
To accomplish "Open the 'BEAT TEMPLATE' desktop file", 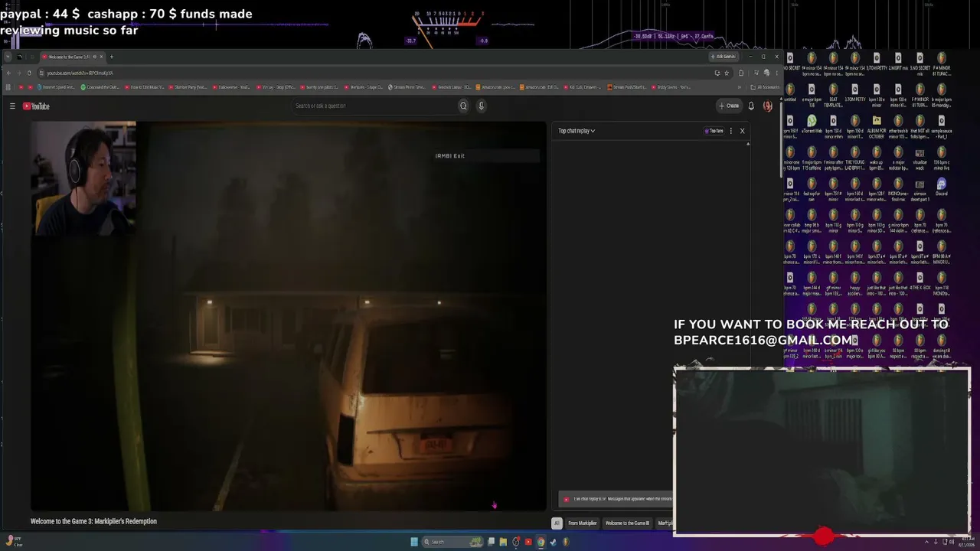I will [833, 93].
